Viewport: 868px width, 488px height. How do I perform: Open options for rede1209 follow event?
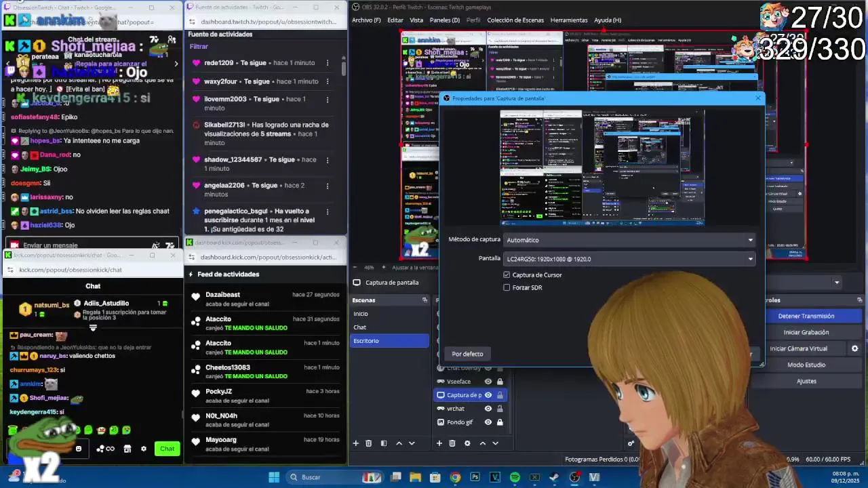coord(328,63)
